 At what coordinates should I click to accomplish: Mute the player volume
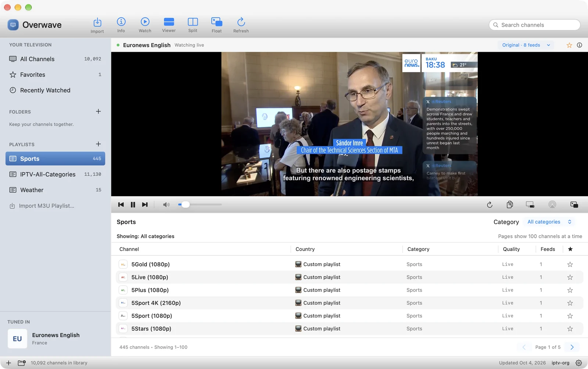coord(166,205)
